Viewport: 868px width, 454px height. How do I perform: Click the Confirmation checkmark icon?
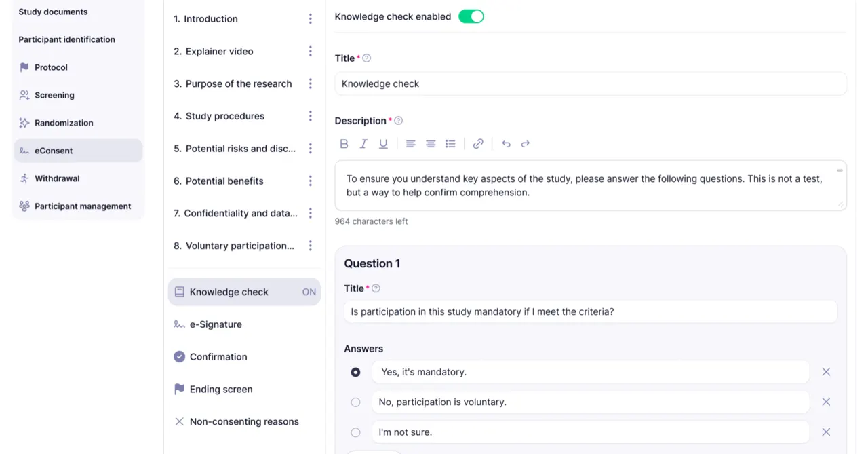(179, 357)
